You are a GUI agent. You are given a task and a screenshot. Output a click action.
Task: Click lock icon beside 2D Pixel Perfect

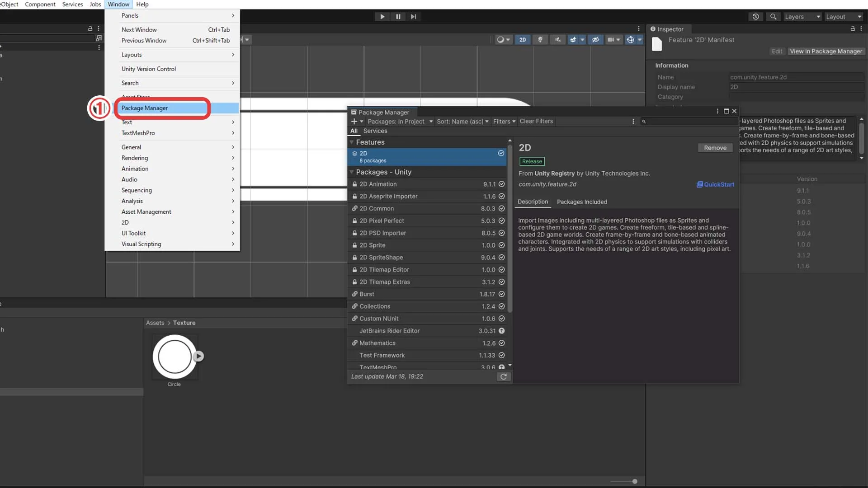355,221
